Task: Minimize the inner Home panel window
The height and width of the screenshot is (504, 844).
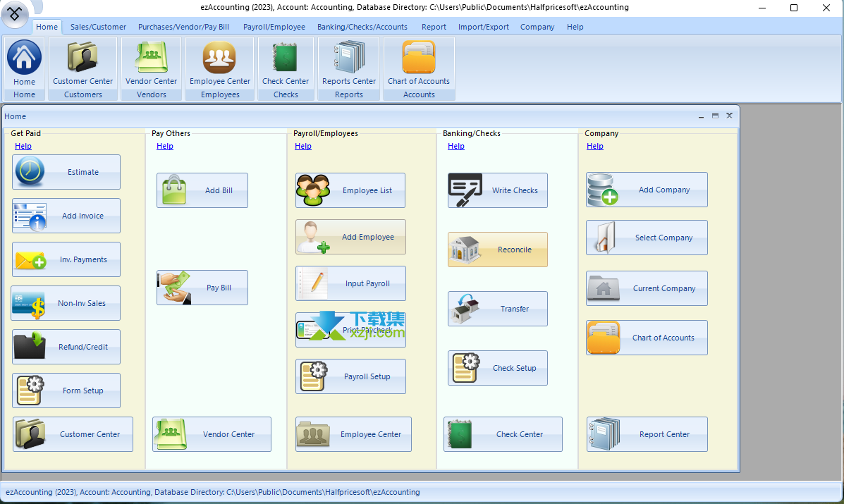Action: tap(701, 116)
